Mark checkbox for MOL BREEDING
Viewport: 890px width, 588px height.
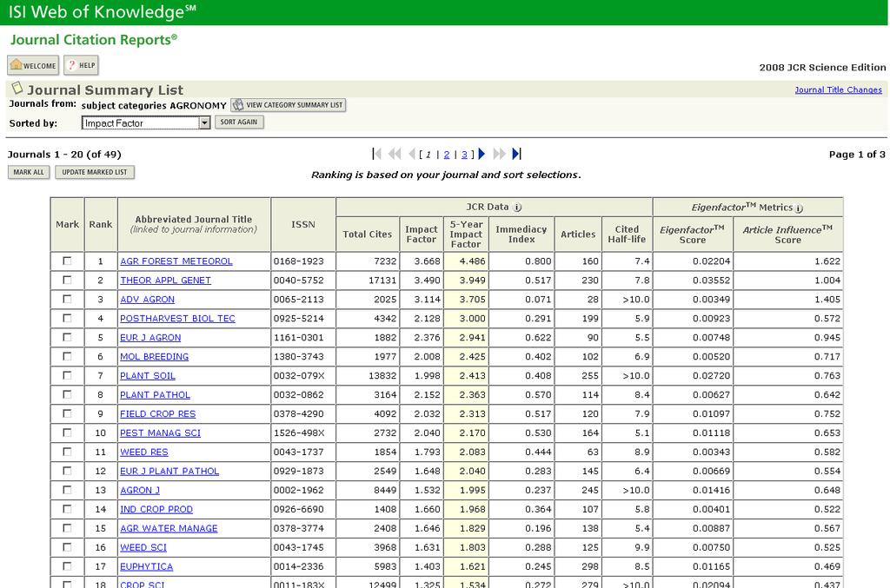coord(67,356)
